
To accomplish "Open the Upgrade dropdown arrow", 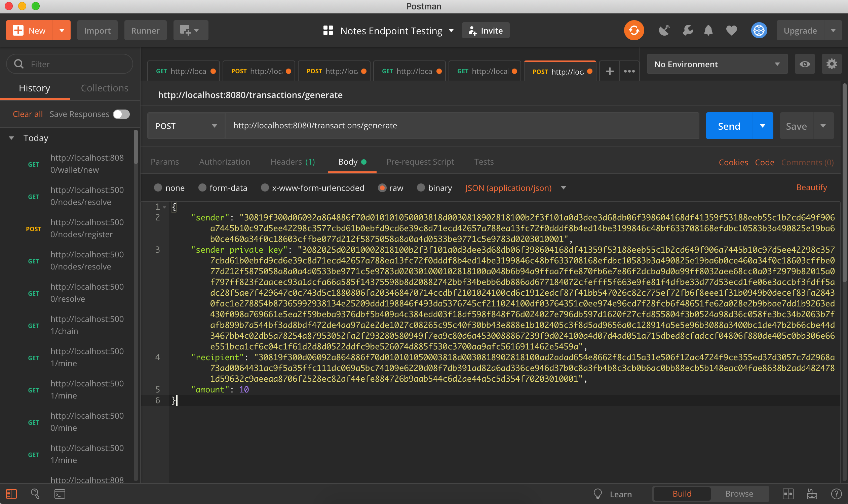I will [833, 30].
